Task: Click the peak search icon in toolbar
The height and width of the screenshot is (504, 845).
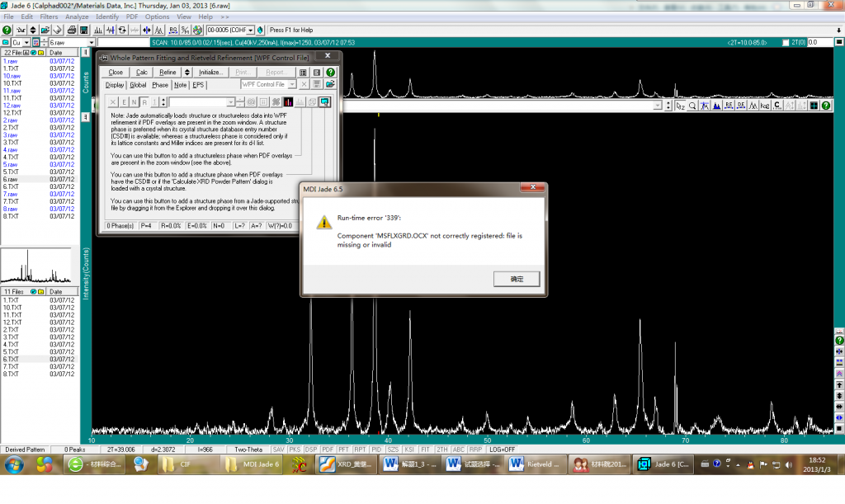Action: pyautogui.click(x=98, y=31)
